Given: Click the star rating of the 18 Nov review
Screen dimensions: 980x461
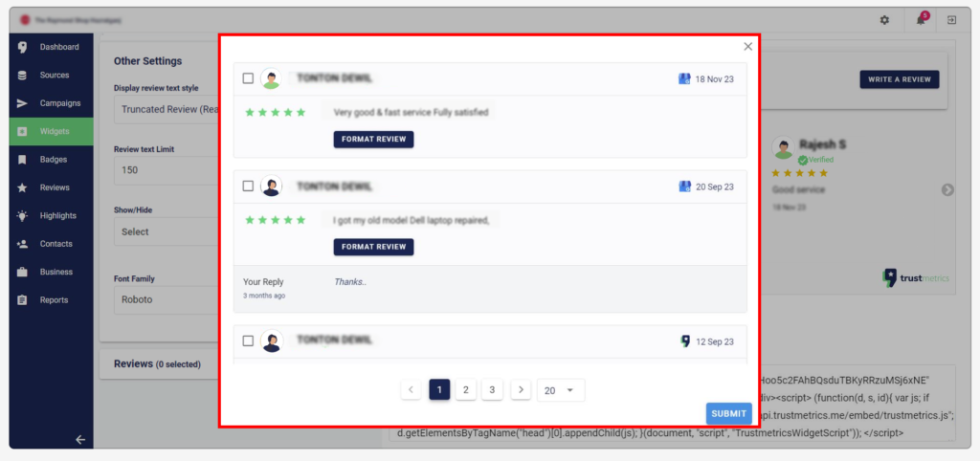Looking at the screenshot, I should point(275,113).
